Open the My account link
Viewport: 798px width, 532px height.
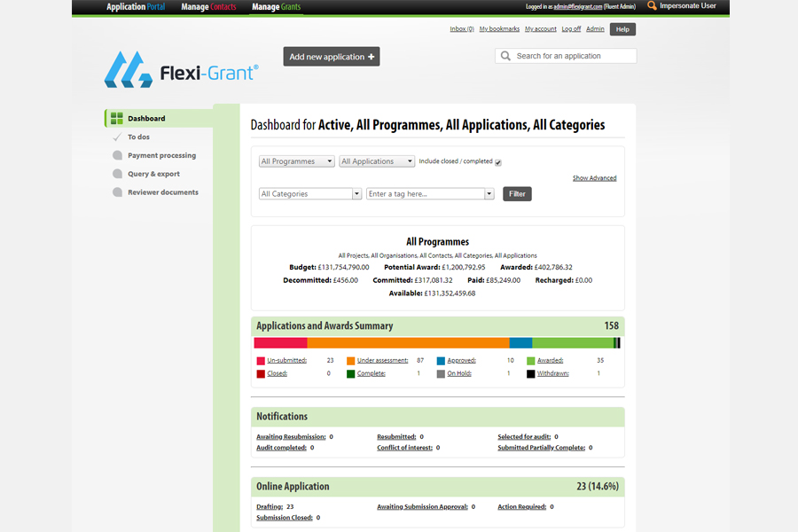541,29
